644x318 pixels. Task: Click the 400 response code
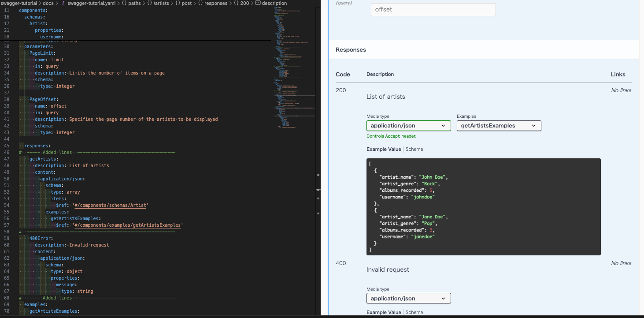click(x=341, y=263)
